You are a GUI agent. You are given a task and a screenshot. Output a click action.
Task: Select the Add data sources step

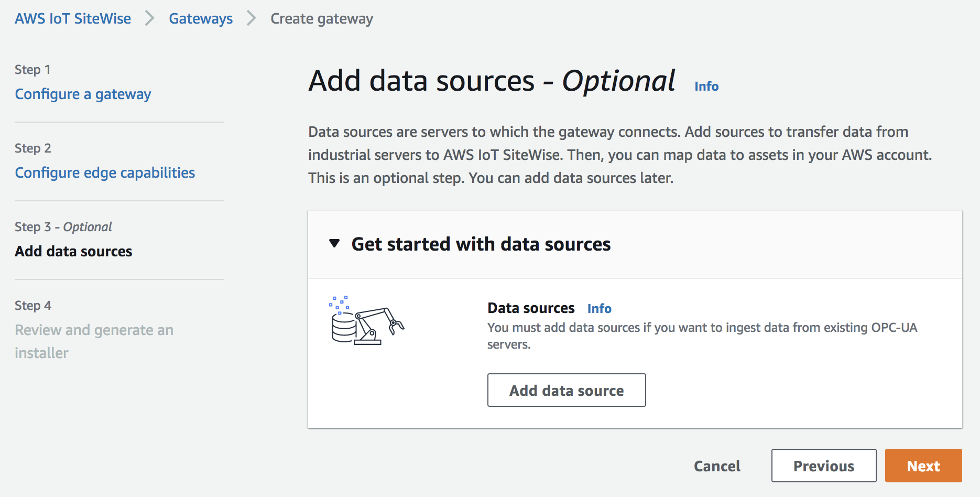(73, 251)
